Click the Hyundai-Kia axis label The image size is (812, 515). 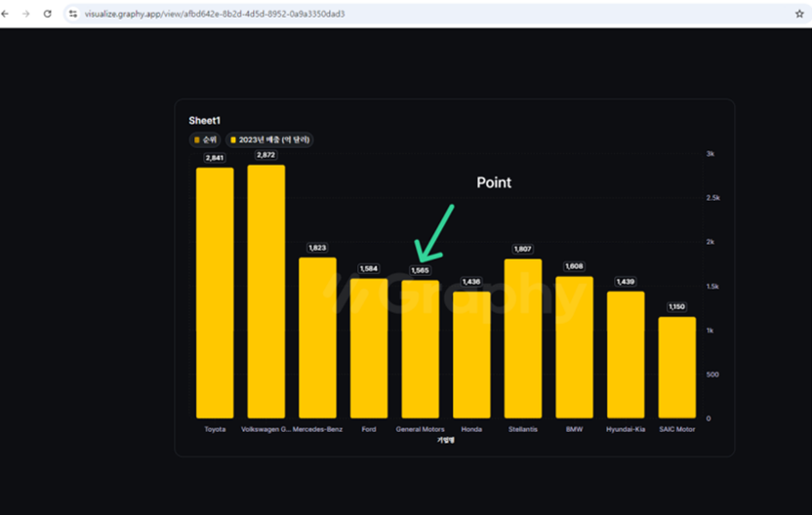pyautogui.click(x=626, y=429)
